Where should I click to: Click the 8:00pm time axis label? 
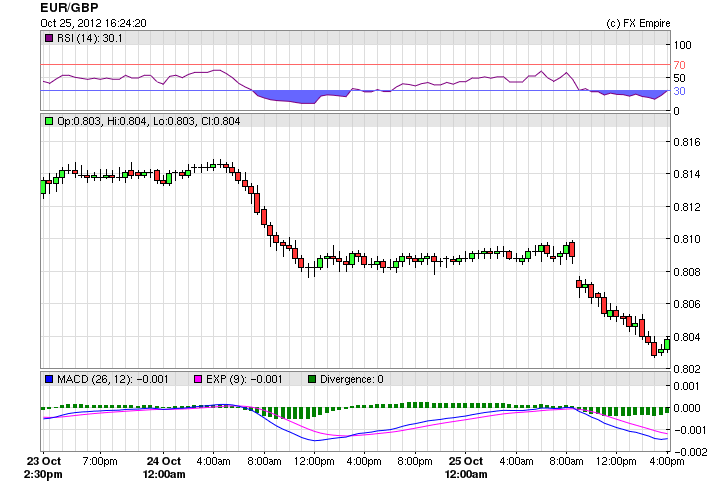pyautogui.click(x=415, y=462)
